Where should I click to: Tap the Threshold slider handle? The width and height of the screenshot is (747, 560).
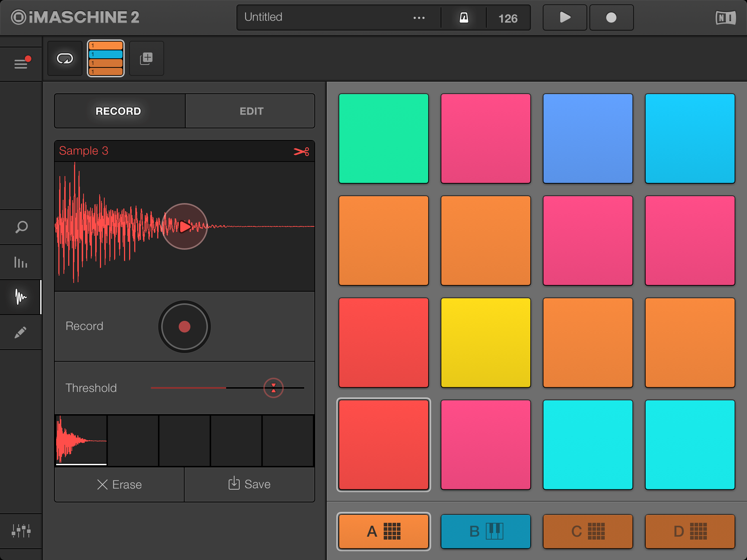(x=274, y=388)
